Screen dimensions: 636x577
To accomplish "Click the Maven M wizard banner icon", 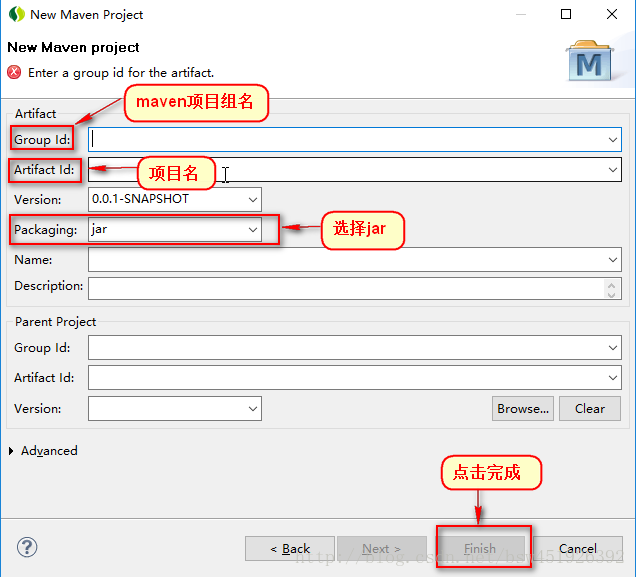I will (589, 61).
